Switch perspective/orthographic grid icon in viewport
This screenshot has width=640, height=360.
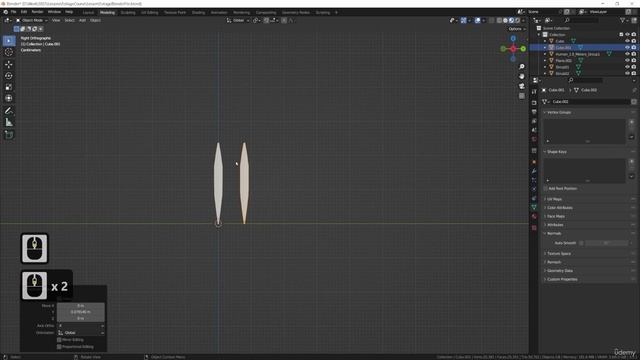point(522,96)
